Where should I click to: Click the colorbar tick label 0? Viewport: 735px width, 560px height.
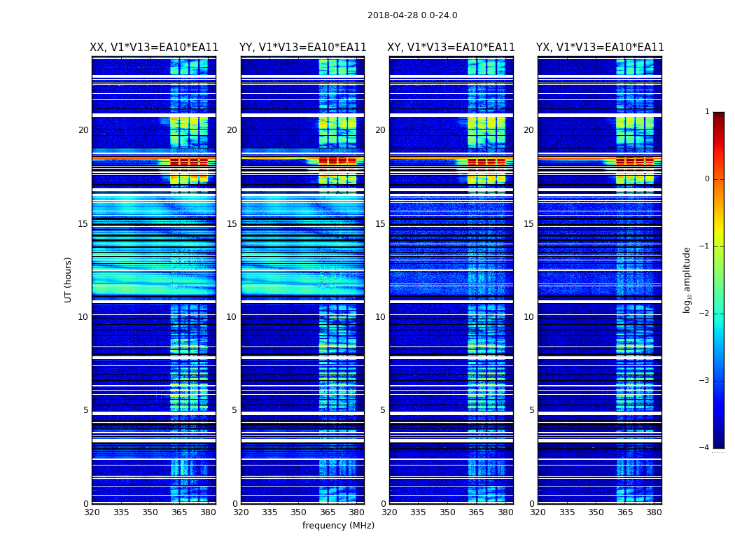coord(706,179)
